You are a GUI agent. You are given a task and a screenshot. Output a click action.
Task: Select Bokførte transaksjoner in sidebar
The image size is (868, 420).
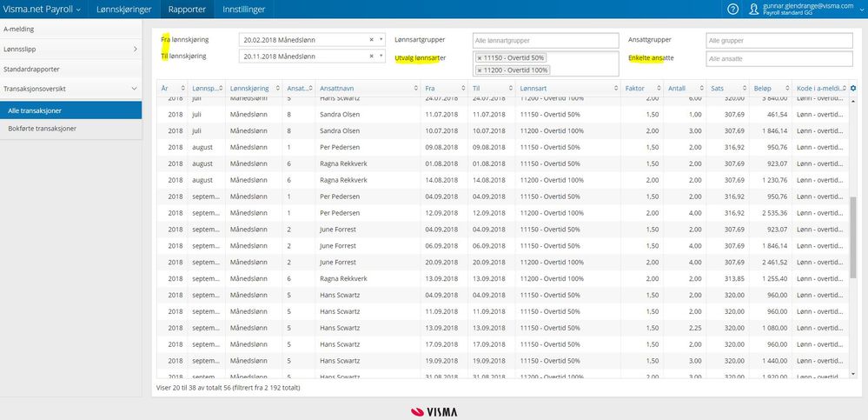tap(70, 129)
